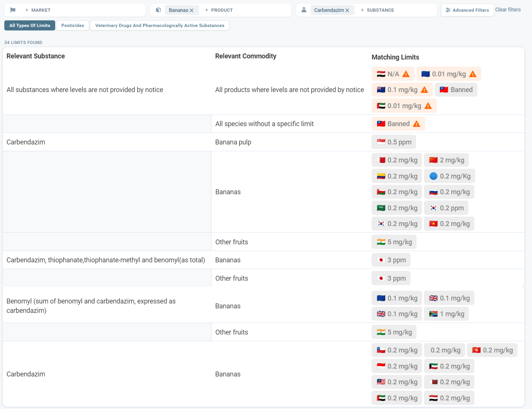Image resolution: width=532 pixels, height=409 pixels.
Task: Open Japan 3 ppm limit in Bananas row
Action: [x=391, y=260]
